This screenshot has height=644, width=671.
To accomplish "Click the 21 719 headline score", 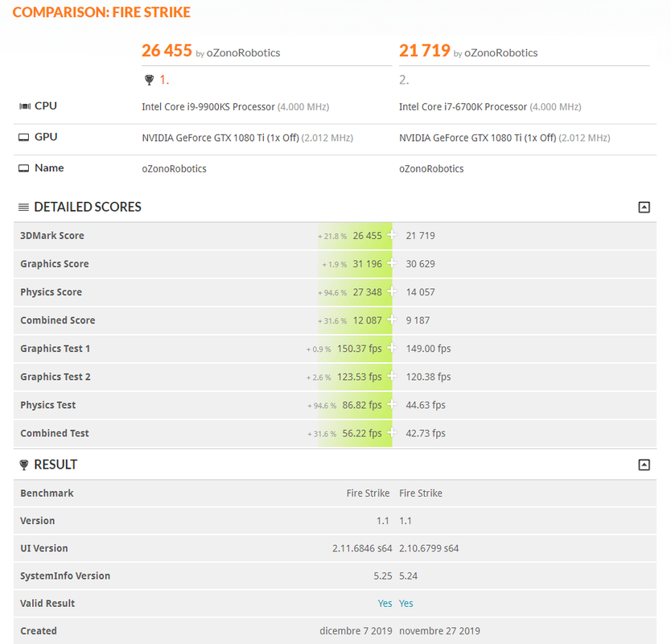I will click(425, 51).
